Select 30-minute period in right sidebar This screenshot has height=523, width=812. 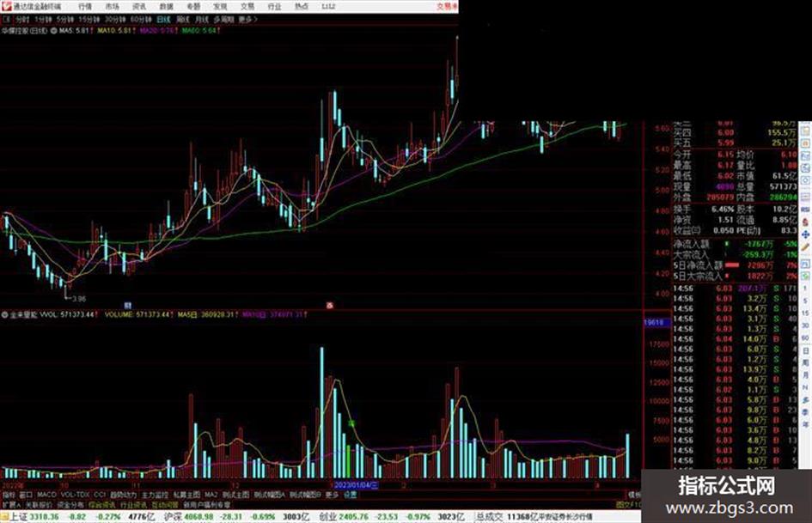click(806, 325)
